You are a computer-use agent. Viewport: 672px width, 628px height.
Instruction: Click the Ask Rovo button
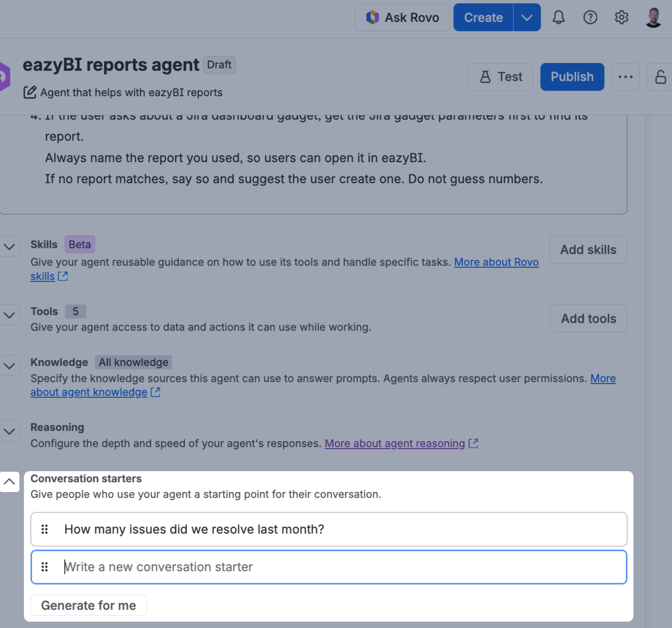pyautogui.click(x=402, y=18)
